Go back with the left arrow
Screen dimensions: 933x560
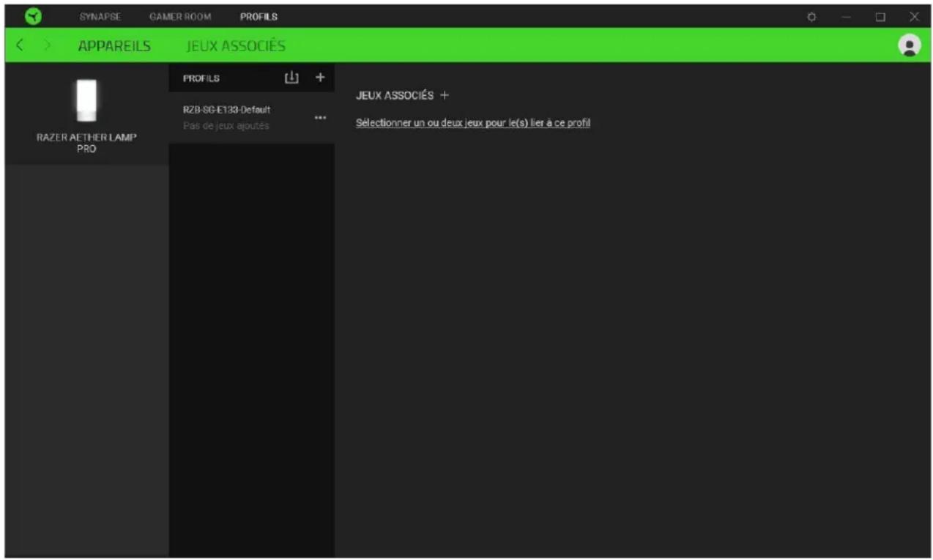(x=20, y=45)
